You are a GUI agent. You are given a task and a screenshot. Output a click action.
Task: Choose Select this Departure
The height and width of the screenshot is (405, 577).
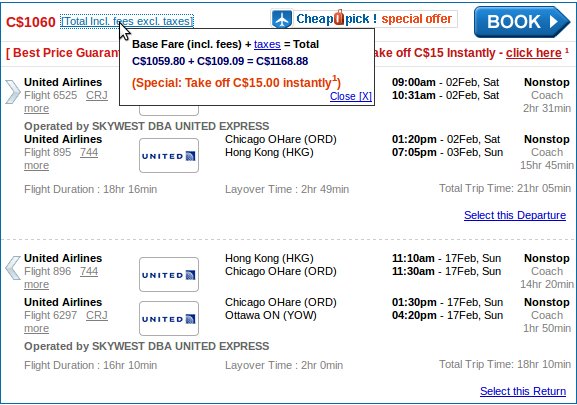515,215
